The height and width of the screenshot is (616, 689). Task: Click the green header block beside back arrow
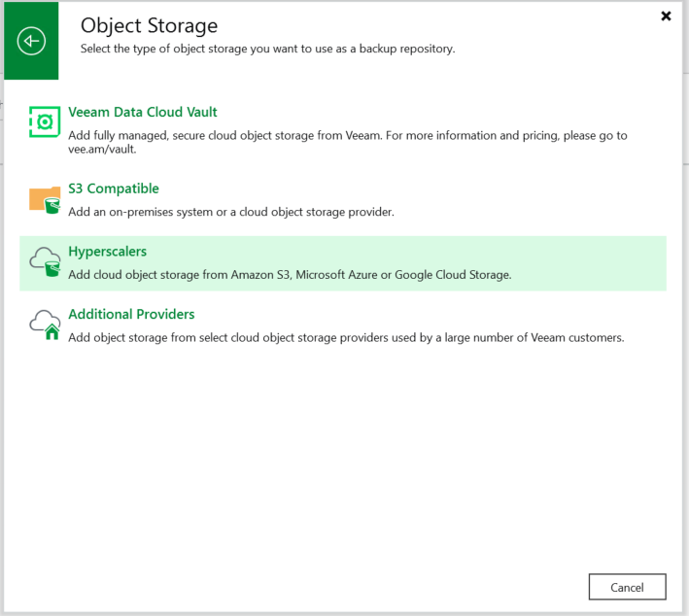point(31,66)
